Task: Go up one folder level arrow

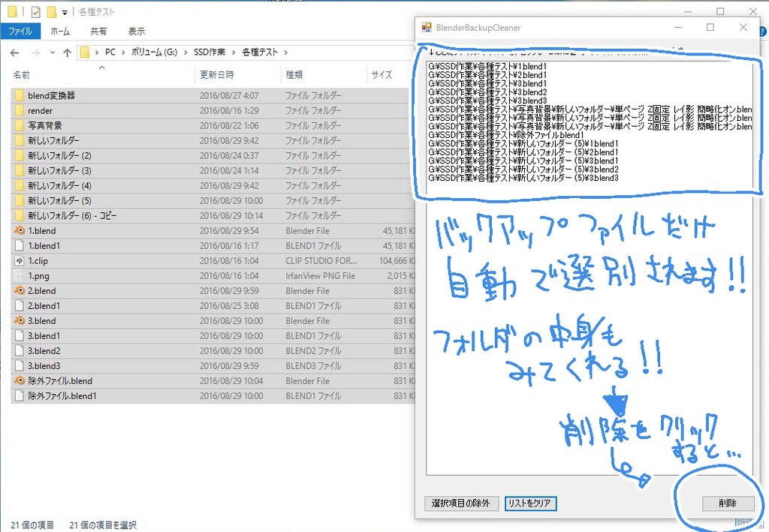Action: tap(67, 53)
